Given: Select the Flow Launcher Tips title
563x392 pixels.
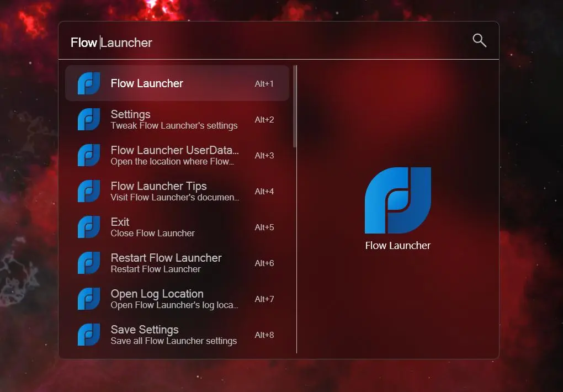Looking at the screenshot, I should [x=159, y=186].
